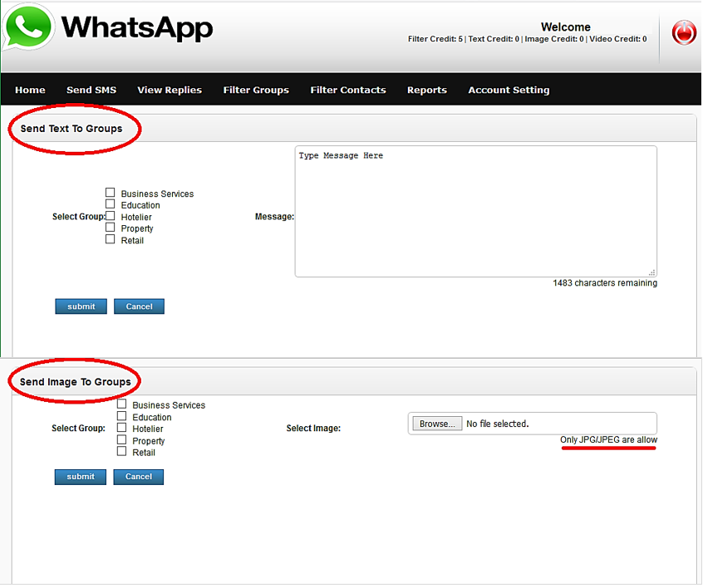This screenshot has width=703, height=588.
Task: Check Property under Send Image To Groups
Action: (121, 439)
